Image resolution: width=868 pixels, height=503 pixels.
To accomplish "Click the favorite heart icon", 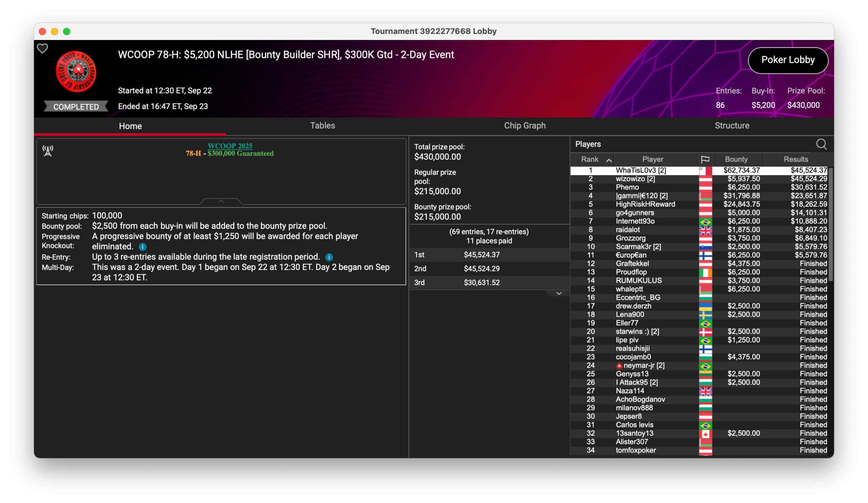I will [42, 49].
